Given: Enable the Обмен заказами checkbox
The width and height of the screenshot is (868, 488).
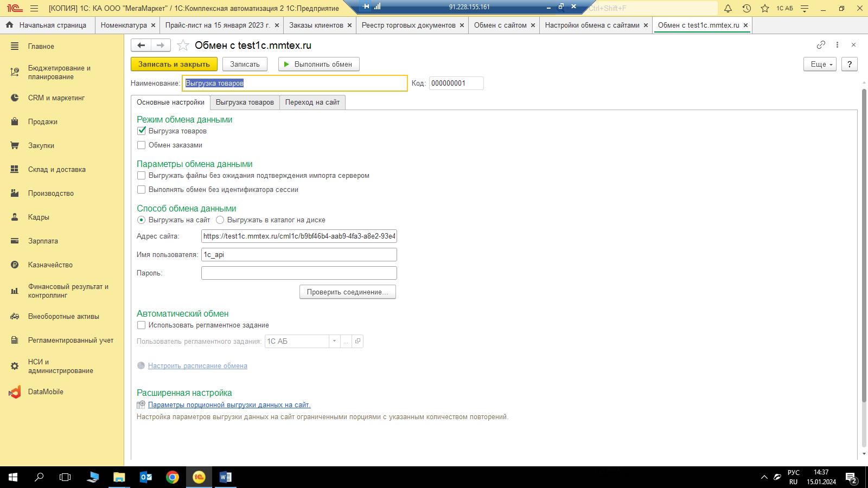Looking at the screenshot, I should (142, 145).
